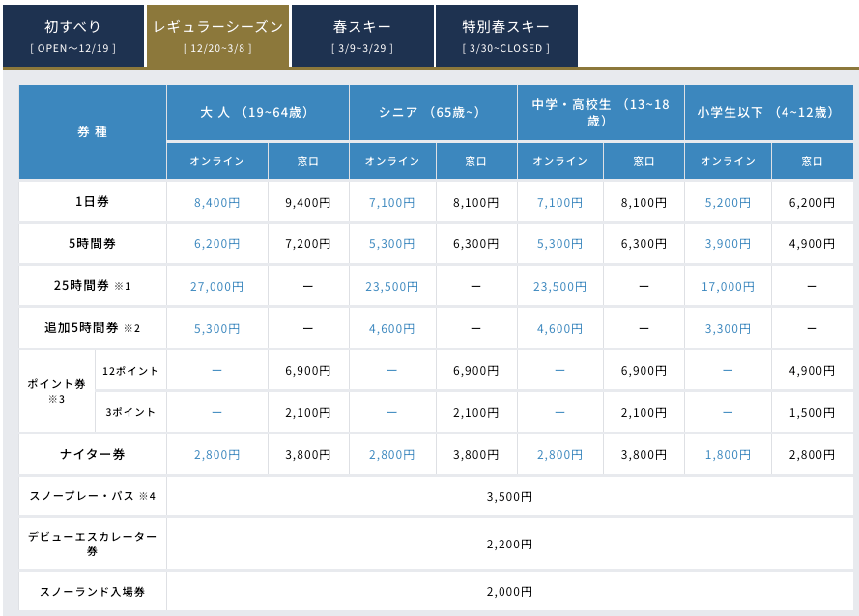Select the スノーランド入場券 price 2,000円
The width and height of the screenshot is (859, 616).
click(x=514, y=592)
